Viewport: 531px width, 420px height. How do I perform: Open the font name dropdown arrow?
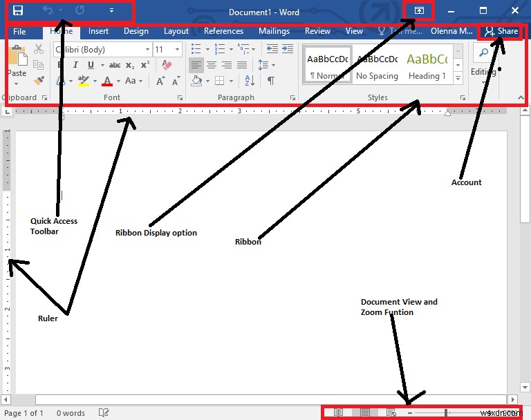click(148, 50)
